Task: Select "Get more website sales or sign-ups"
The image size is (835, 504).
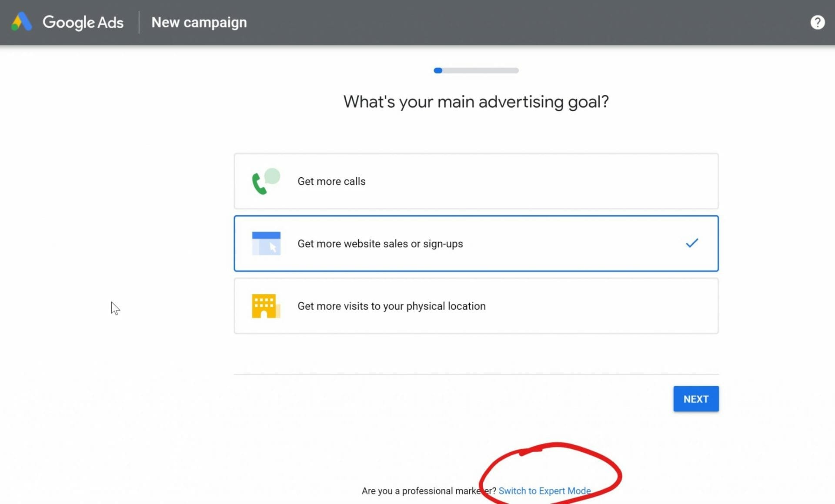Action: coord(476,243)
